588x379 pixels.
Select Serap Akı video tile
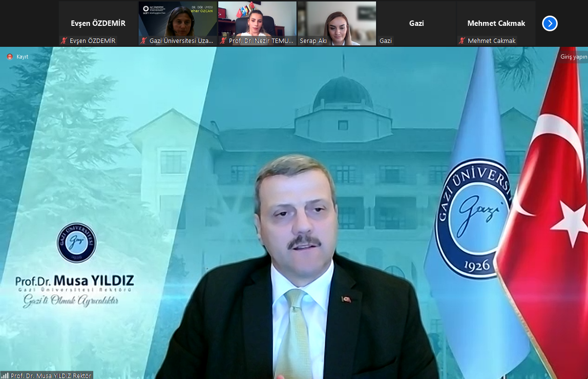coord(337,23)
